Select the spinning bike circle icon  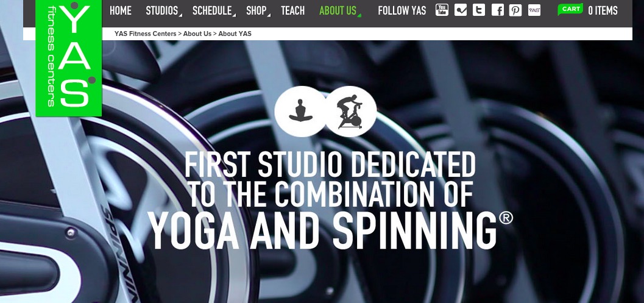click(x=350, y=111)
